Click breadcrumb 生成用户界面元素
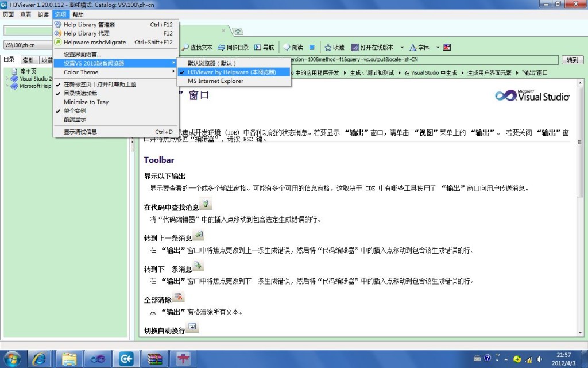This screenshot has width=588, height=368. point(489,73)
